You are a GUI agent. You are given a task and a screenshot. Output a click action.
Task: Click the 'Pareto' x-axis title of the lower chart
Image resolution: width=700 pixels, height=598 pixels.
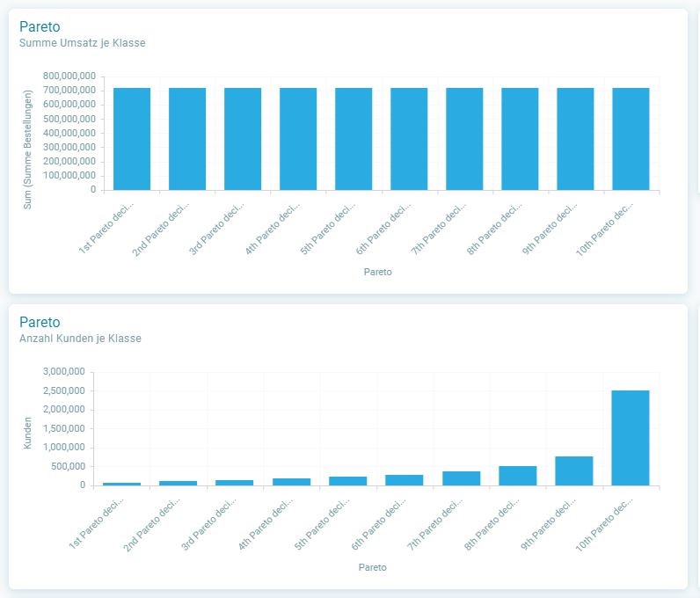(373, 567)
